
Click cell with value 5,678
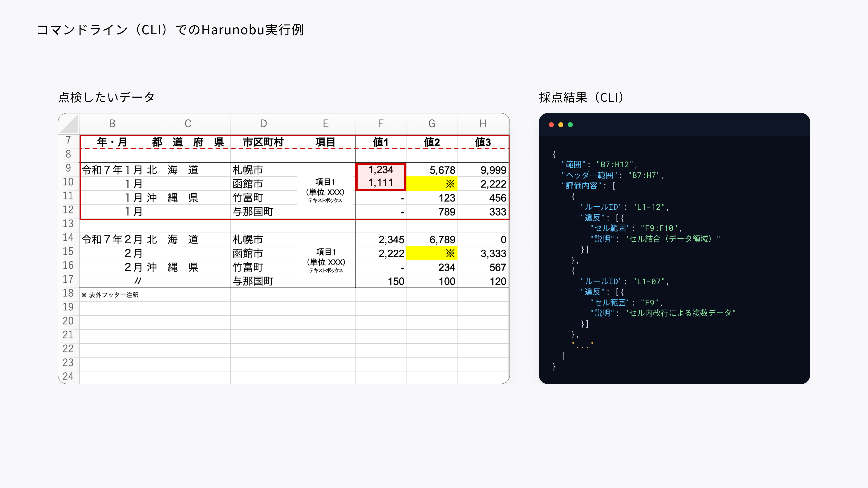tap(432, 170)
